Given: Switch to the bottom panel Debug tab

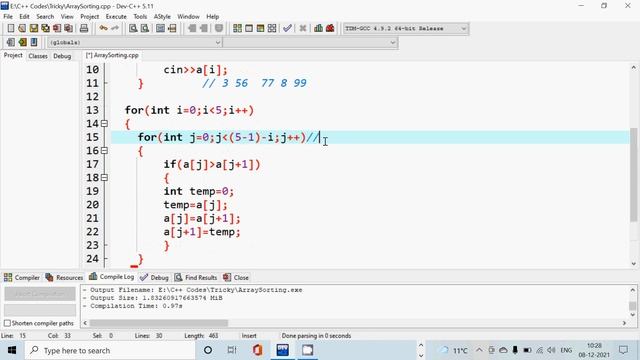Looking at the screenshot, I should pyautogui.click(x=154, y=278).
